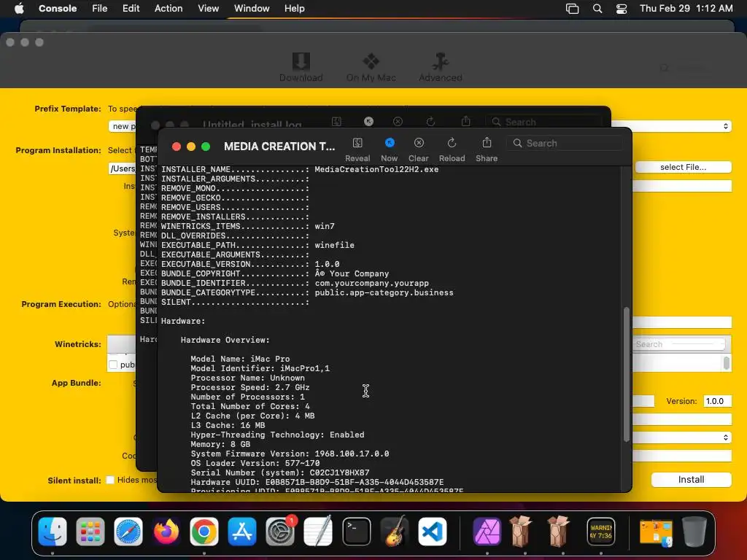The width and height of the screenshot is (747, 560).
Task: Click Reload icon in Untitled_install.log window
Action: click(x=430, y=122)
